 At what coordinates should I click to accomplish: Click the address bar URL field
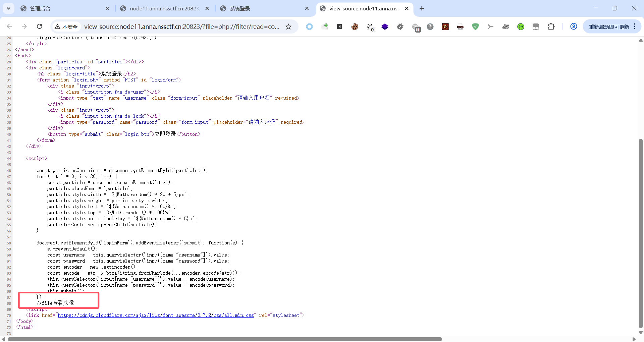pos(181,27)
